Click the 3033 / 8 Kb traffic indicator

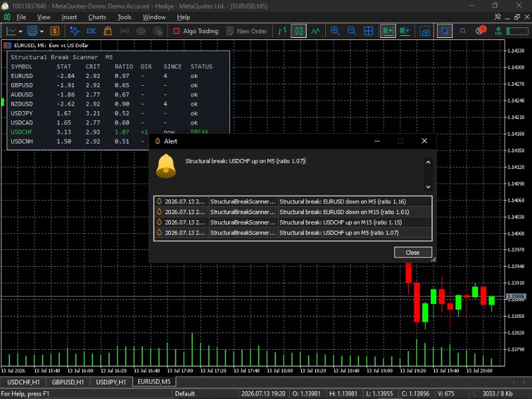(x=497, y=394)
